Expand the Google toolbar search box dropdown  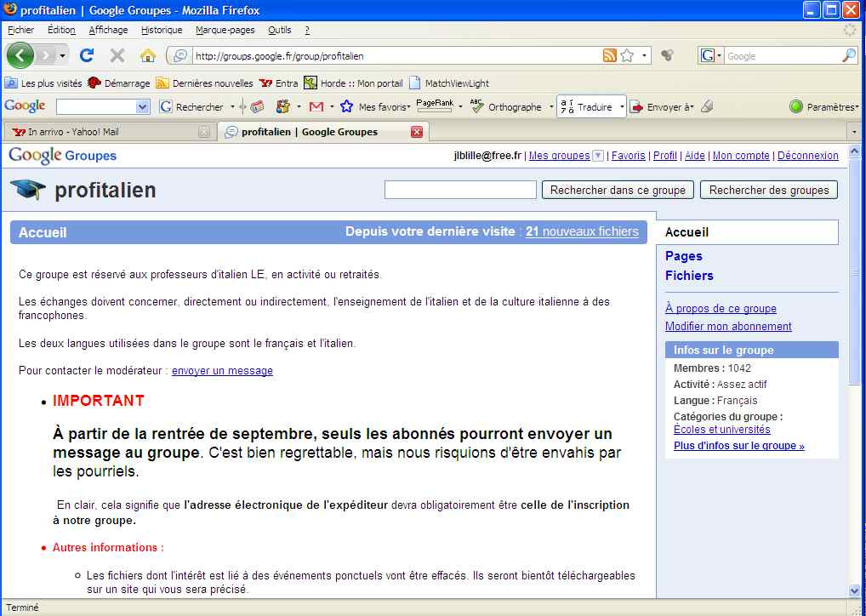[x=143, y=106]
